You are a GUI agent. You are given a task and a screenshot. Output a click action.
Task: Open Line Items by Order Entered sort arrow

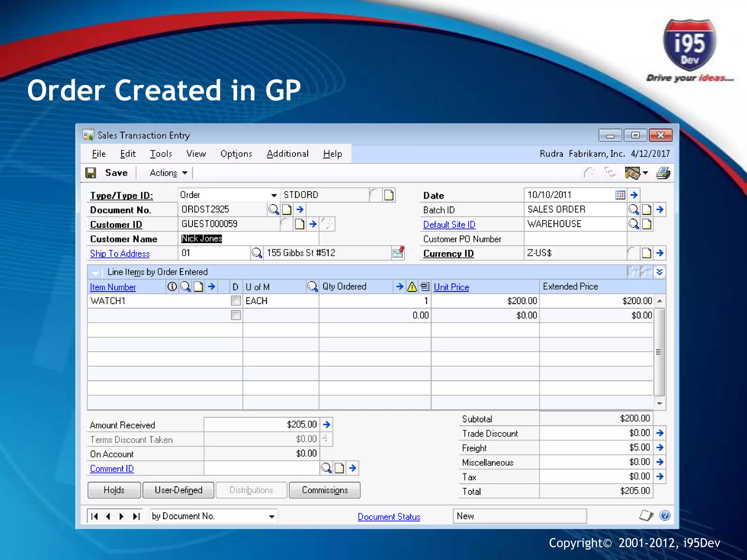tap(96, 273)
